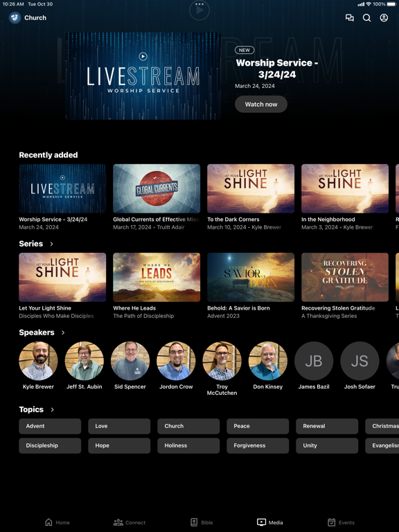Choose the Church topic chip
The height and width of the screenshot is (532, 399).
188,426
